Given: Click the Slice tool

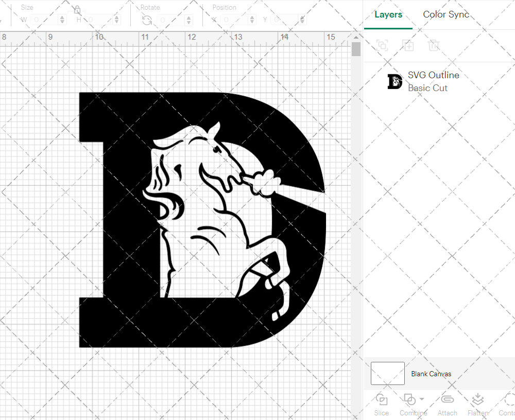Looking at the screenshot, I should (381, 405).
